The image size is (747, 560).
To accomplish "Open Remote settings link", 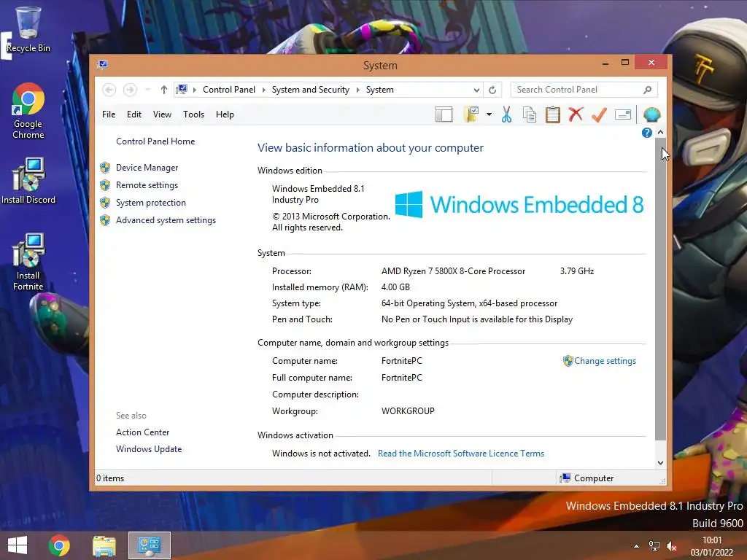I will [x=147, y=185].
